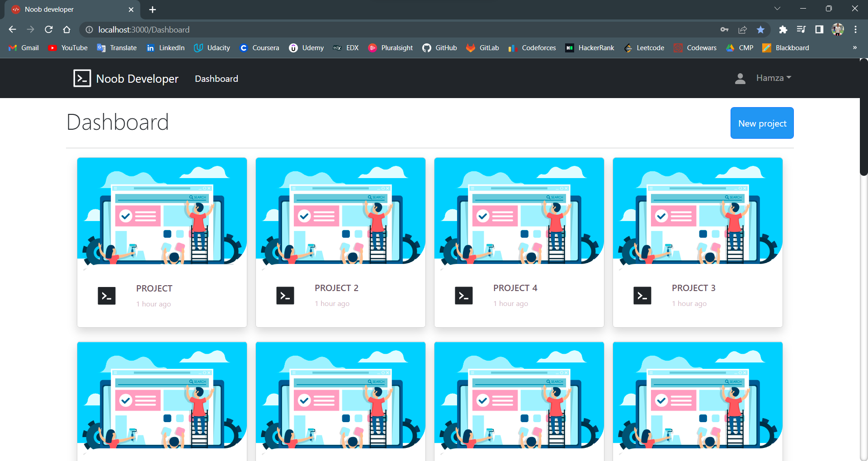Open the browser home page icon
This screenshot has height=461, width=868.
pos(67,29)
